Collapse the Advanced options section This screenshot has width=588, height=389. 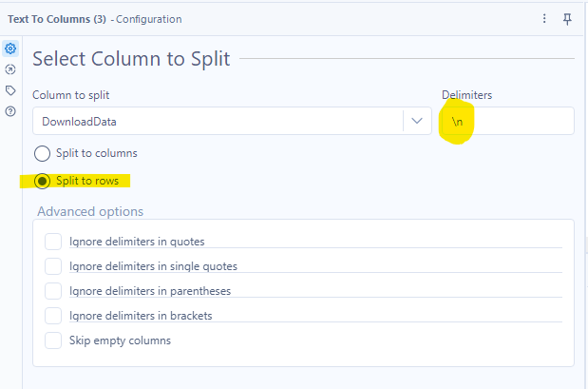90,211
